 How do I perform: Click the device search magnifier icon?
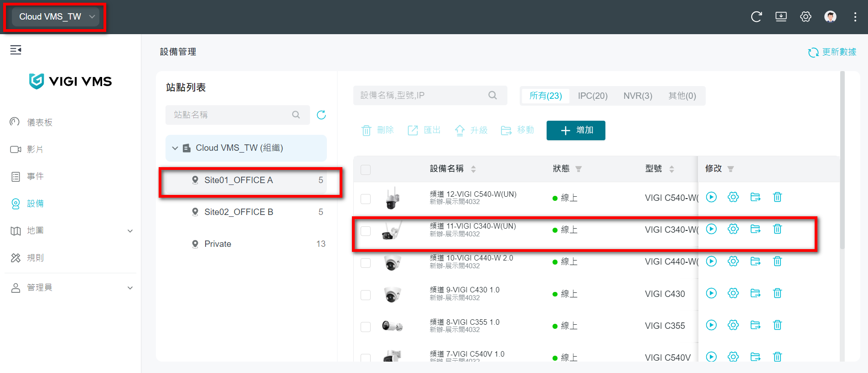pyautogui.click(x=492, y=95)
